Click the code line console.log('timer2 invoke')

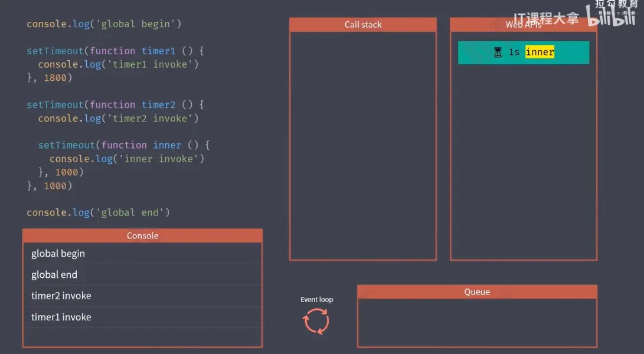(x=118, y=118)
